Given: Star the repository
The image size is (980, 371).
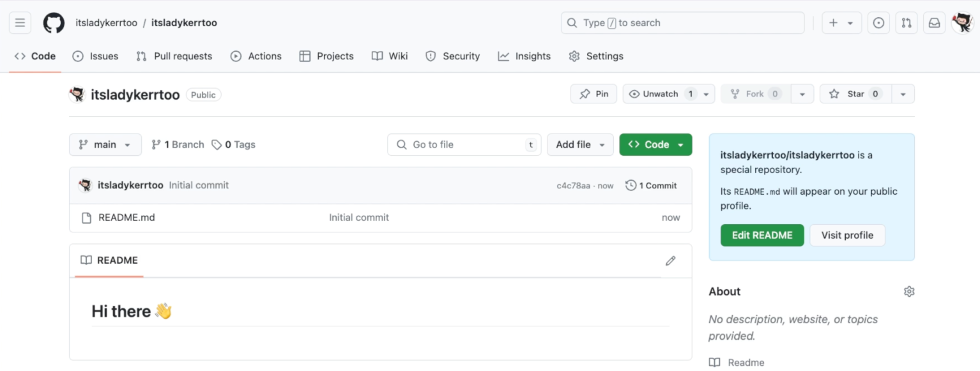Looking at the screenshot, I should click(x=855, y=93).
